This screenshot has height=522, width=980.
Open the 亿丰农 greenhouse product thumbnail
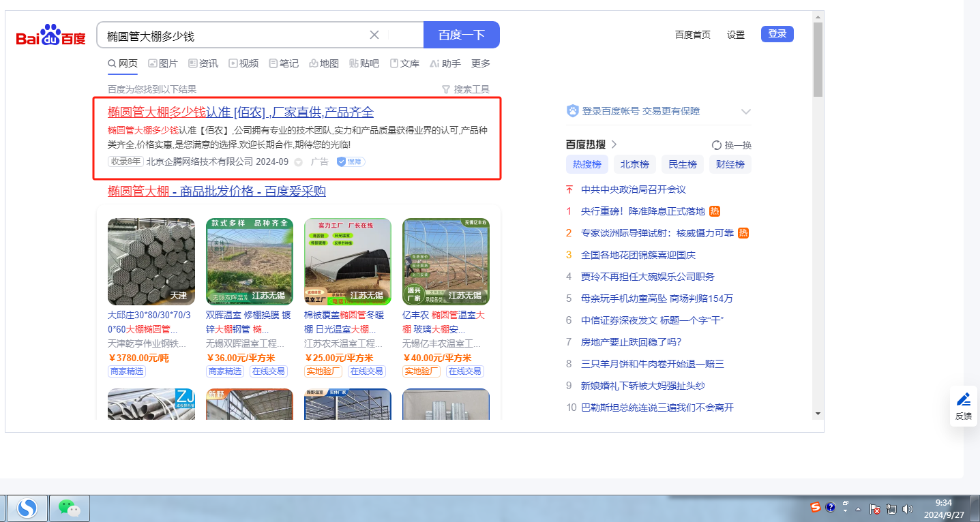click(x=446, y=262)
